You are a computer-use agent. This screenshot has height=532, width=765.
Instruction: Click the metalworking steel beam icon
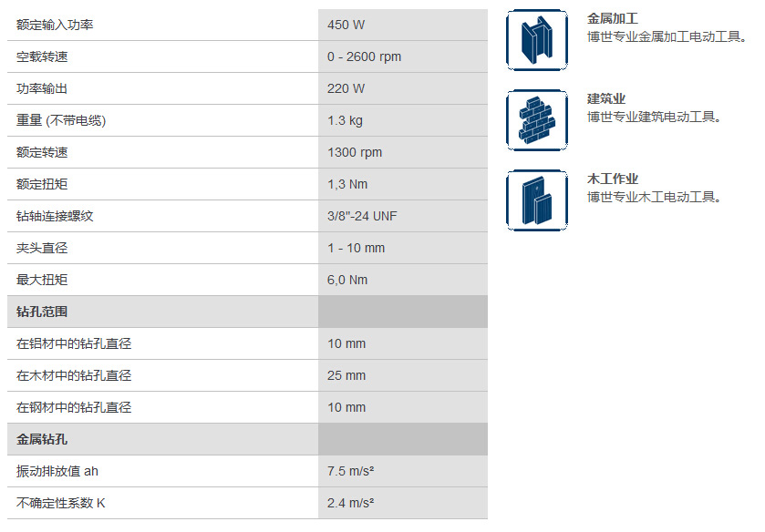pyautogui.click(x=537, y=40)
